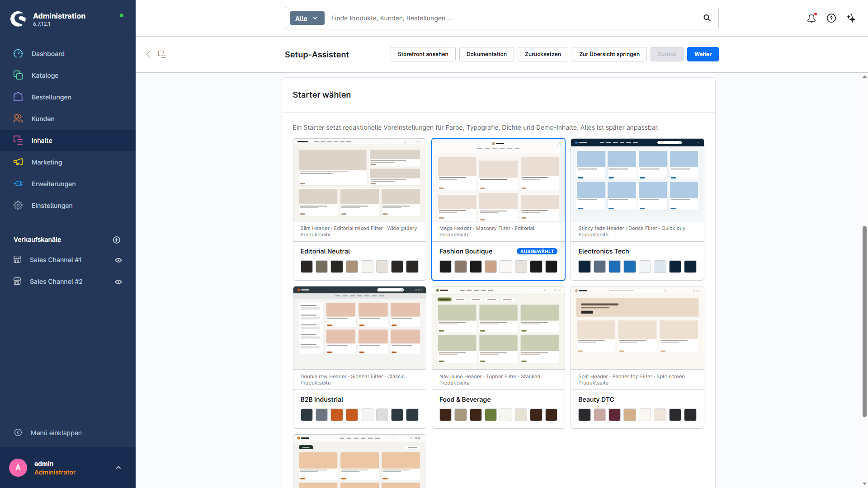The width and height of the screenshot is (868, 488).
Task: Open the Inhalte menu item
Action: click(68, 141)
